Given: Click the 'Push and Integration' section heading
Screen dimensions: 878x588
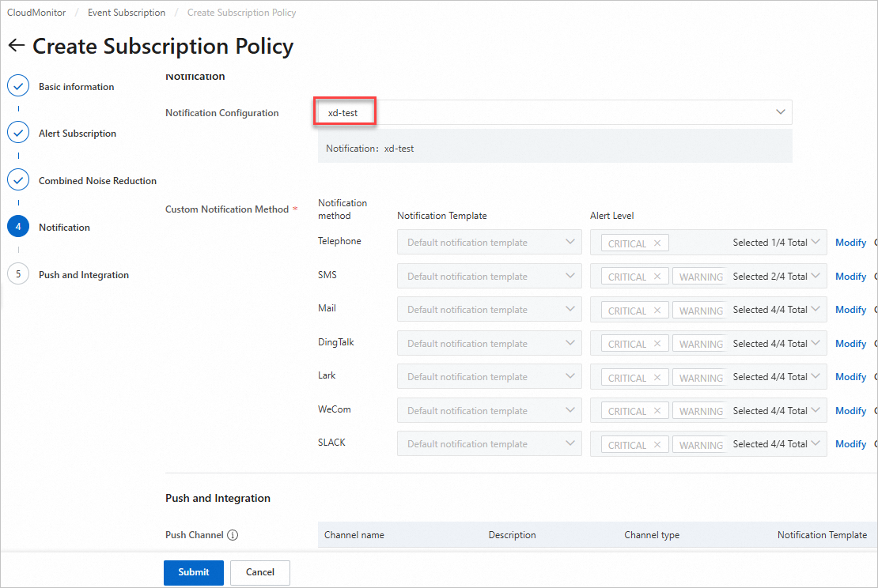Looking at the screenshot, I should [x=218, y=498].
